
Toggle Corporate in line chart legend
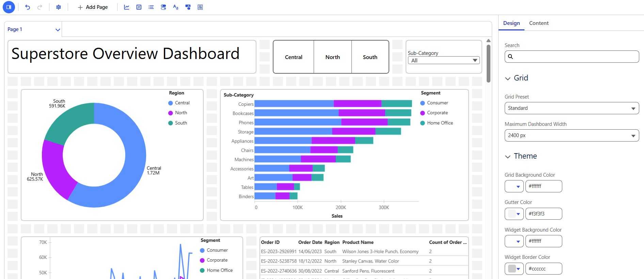pyautogui.click(x=214, y=260)
